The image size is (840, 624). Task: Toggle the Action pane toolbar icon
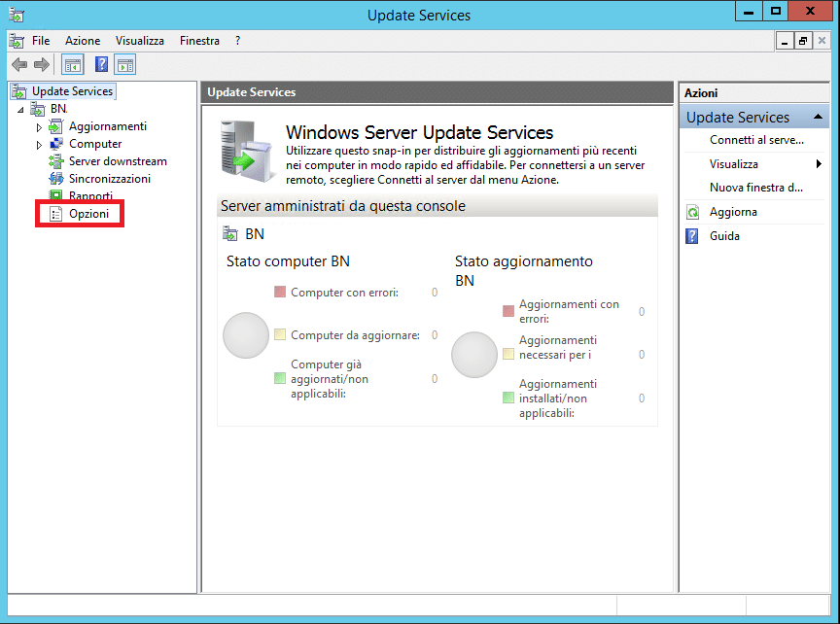124,65
